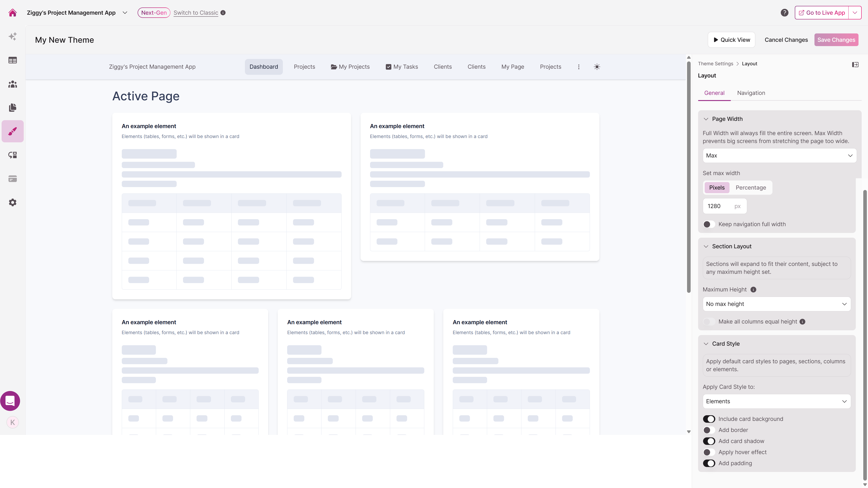Enable Keep navigation full width toggle
This screenshot has width=868, height=488.
click(x=709, y=224)
